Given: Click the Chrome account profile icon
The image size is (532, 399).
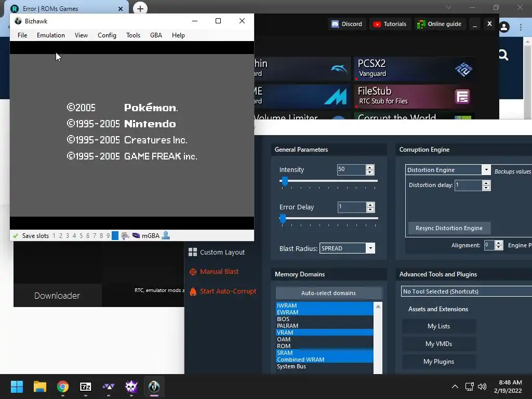Looking at the screenshot, I should point(504,27).
